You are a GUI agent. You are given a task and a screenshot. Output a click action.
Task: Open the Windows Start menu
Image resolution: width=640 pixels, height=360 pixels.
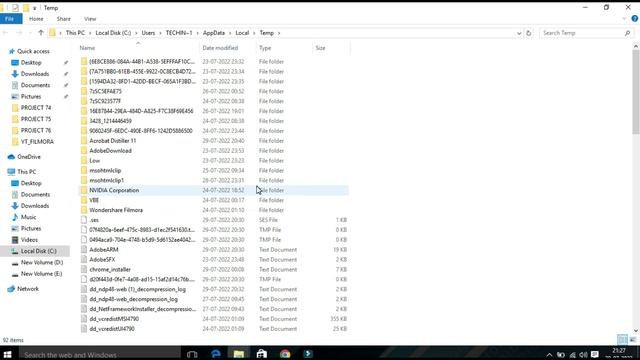[7, 354]
